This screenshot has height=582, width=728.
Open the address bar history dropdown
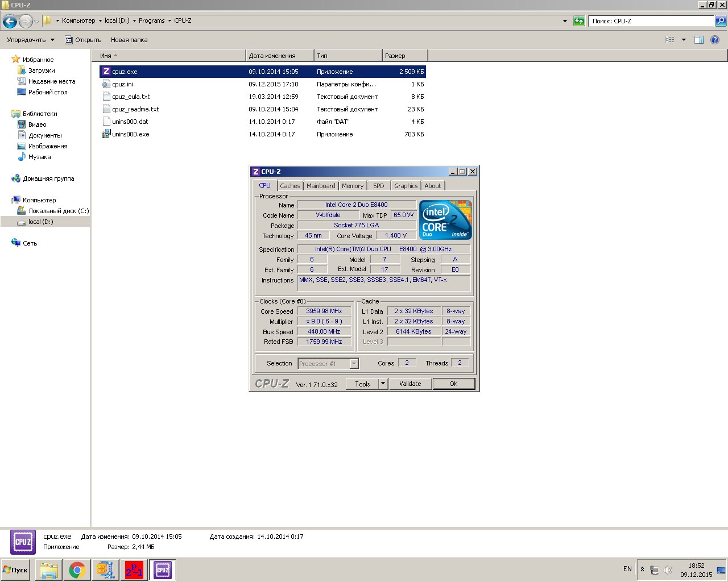pos(565,21)
